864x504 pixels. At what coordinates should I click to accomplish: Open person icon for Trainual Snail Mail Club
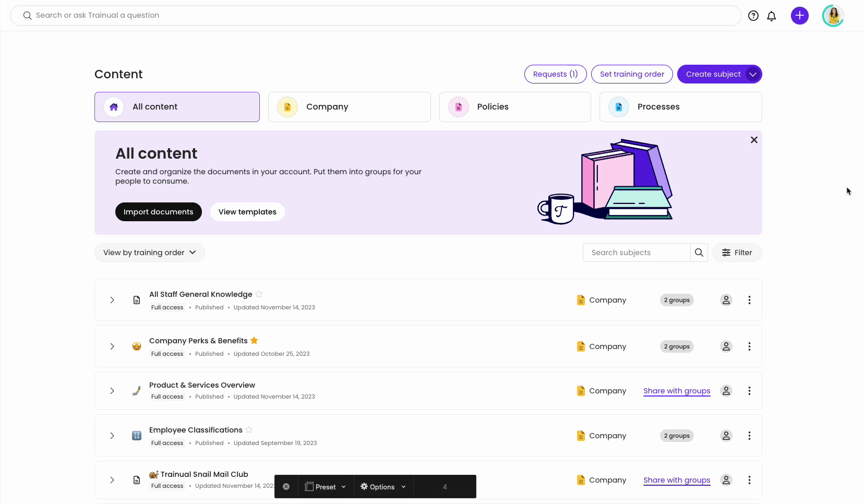pyautogui.click(x=726, y=480)
